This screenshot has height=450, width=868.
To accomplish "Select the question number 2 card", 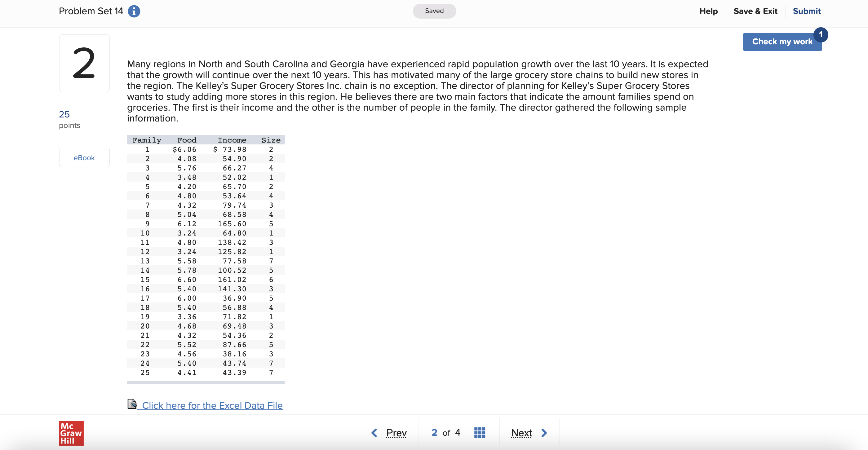I will 84,63.
